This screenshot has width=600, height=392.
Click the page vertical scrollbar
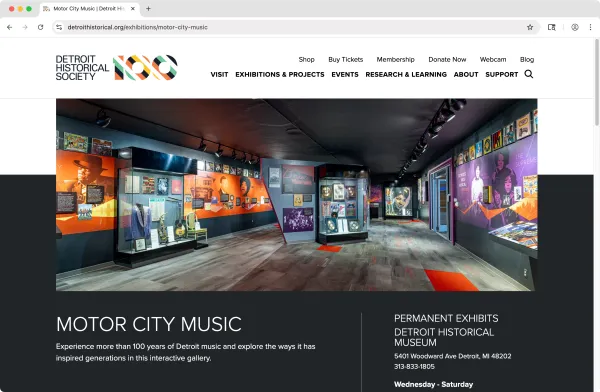click(597, 82)
